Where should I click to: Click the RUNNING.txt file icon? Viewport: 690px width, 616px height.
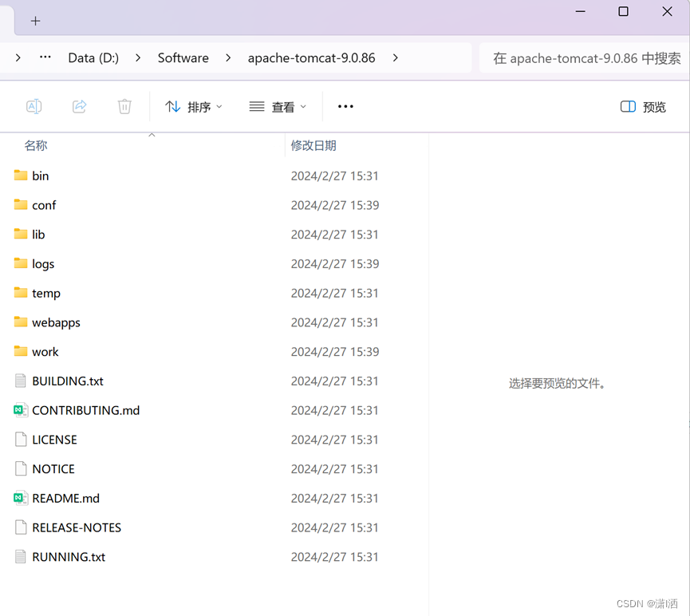coord(20,557)
